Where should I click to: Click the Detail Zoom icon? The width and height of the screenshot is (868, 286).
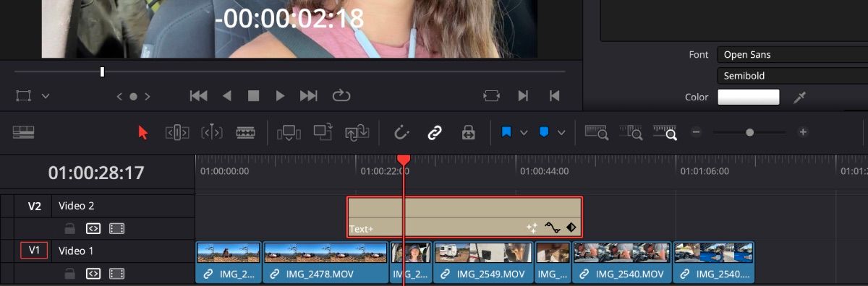631,132
